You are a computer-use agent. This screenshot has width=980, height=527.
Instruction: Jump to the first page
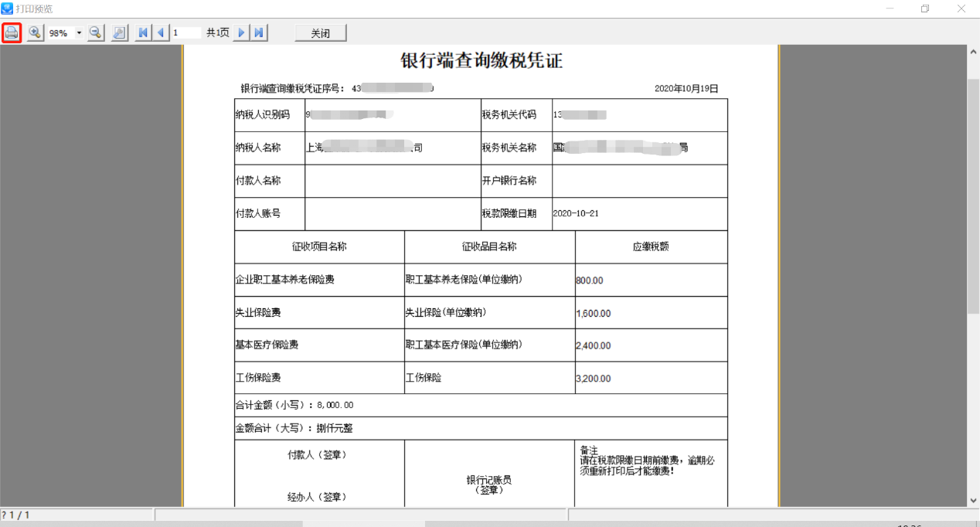[143, 32]
